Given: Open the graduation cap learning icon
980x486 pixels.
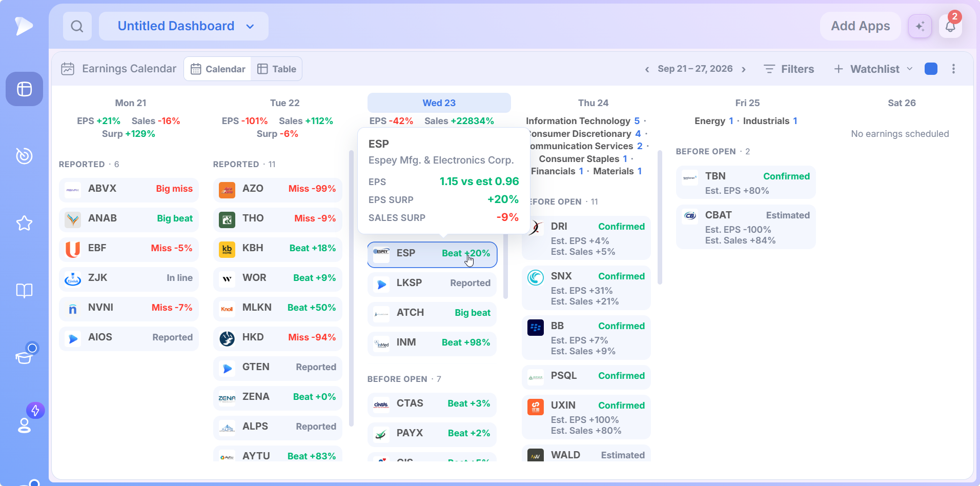Looking at the screenshot, I should click(x=24, y=357).
